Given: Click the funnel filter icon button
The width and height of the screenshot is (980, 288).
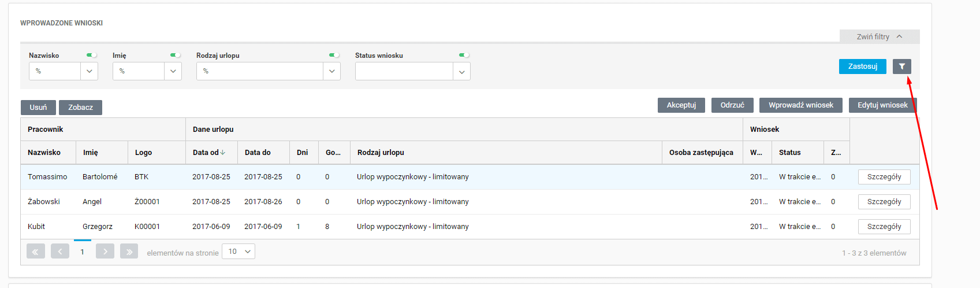Looking at the screenshot, I should click(x=901, y=67).
